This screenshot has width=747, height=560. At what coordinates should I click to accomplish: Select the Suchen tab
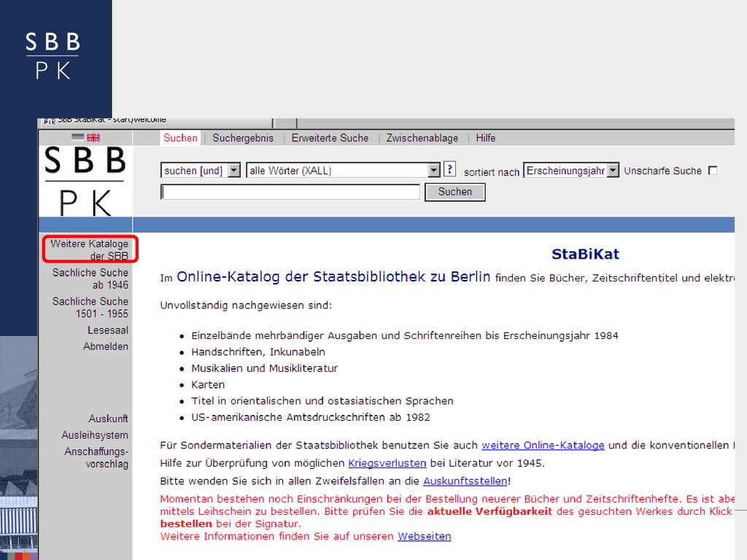(x=180, y=138)
